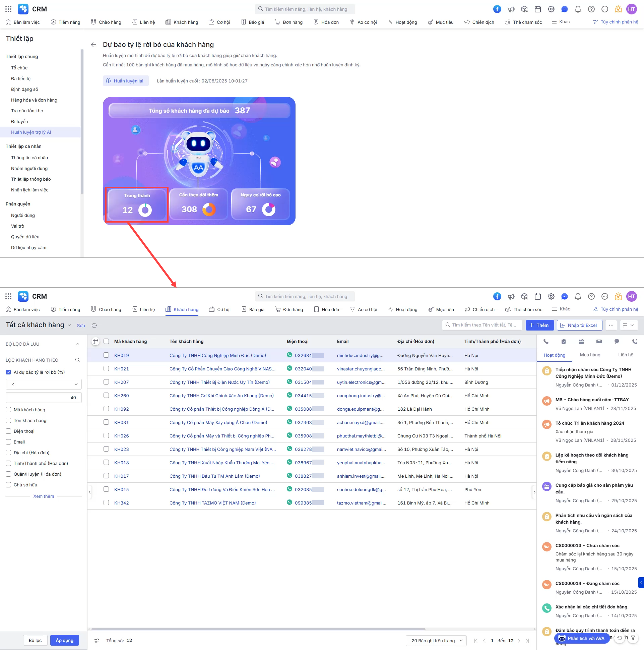Click the Áp dụng button
Screen dimensions: 644x650
tap(65, 641)
